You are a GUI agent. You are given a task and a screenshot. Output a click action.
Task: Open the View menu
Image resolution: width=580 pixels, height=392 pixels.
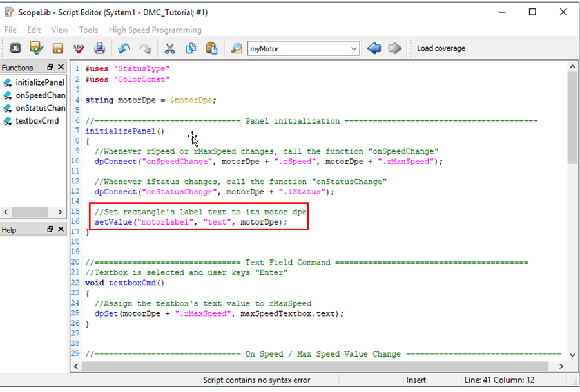[59, 30]
